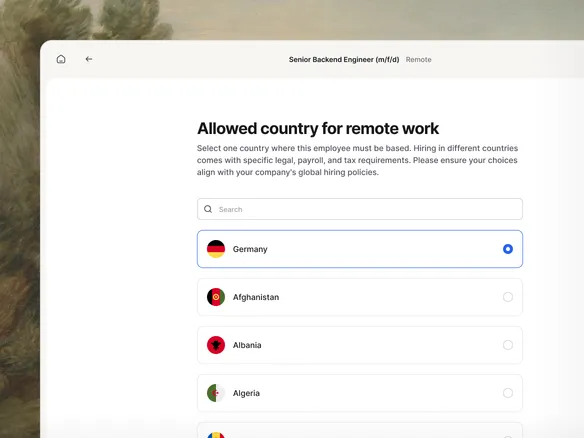This screenshot has height=438, width=584.
Task: Click the Albania flag icon
Action: click(216, 345)
